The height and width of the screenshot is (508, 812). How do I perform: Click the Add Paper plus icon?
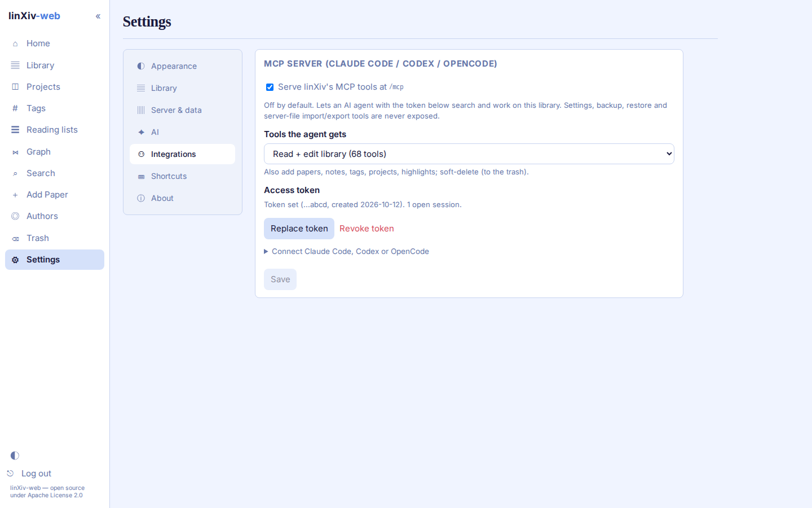tap(15, 195)
